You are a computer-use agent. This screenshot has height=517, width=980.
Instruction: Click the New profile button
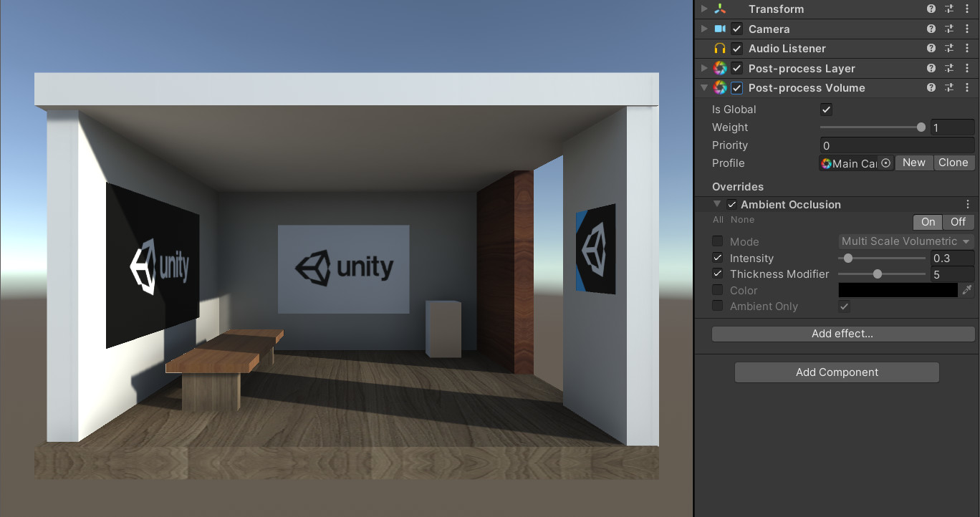tap(914, 163)
